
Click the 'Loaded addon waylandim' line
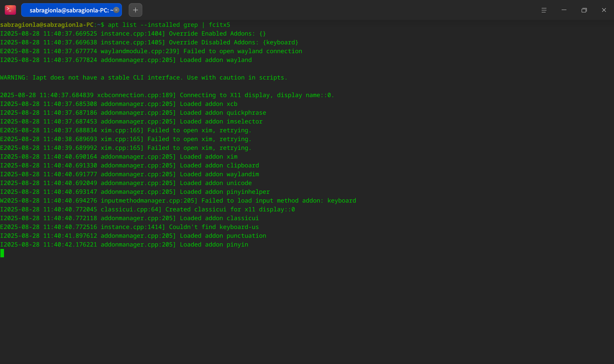pos(130,174)
